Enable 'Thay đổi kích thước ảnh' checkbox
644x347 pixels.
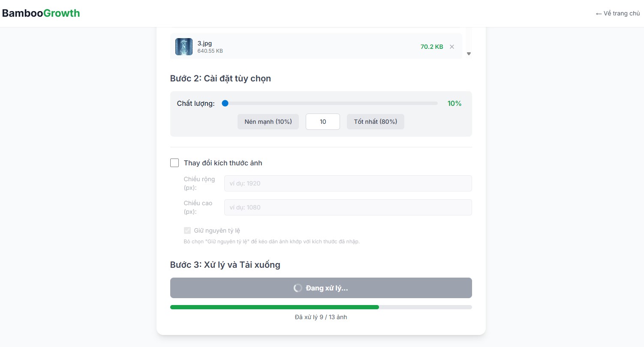[x=175, y=163]
